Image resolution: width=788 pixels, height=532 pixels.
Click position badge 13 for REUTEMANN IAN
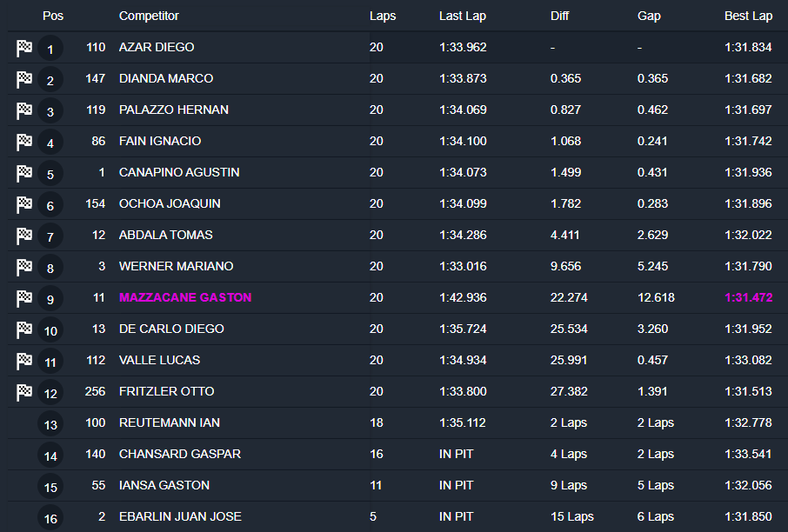coord(50,424)
